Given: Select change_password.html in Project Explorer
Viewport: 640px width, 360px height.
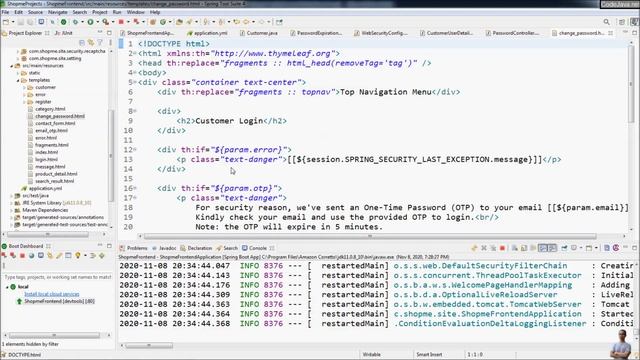Looking at the screenshot, I should (60, 116).
